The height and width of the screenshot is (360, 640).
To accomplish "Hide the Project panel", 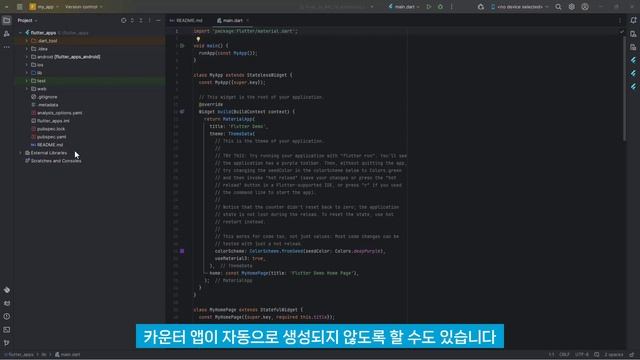I will tap(158, 20).
